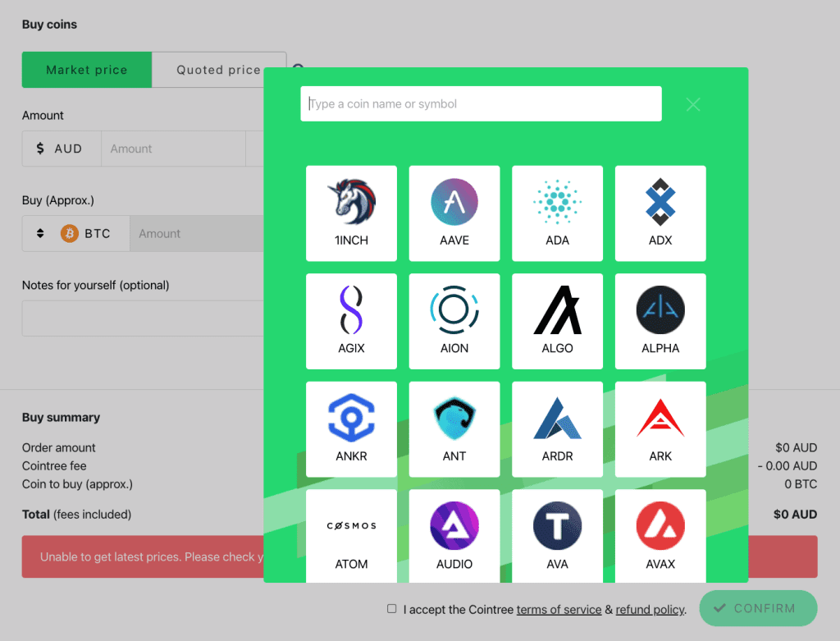Choose the AGIX coin
The height and width of the screenshot is (641, 840).
(x=351, y=320)
